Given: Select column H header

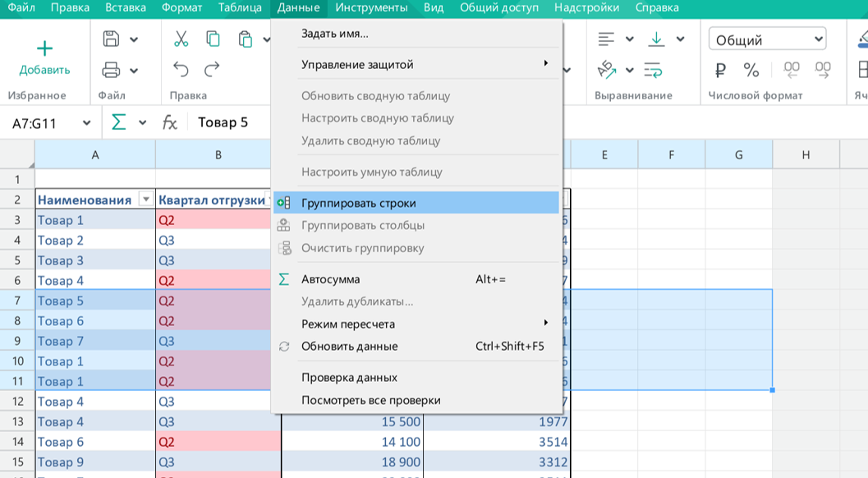Looking at the screenshot, I should coord(806,155).
